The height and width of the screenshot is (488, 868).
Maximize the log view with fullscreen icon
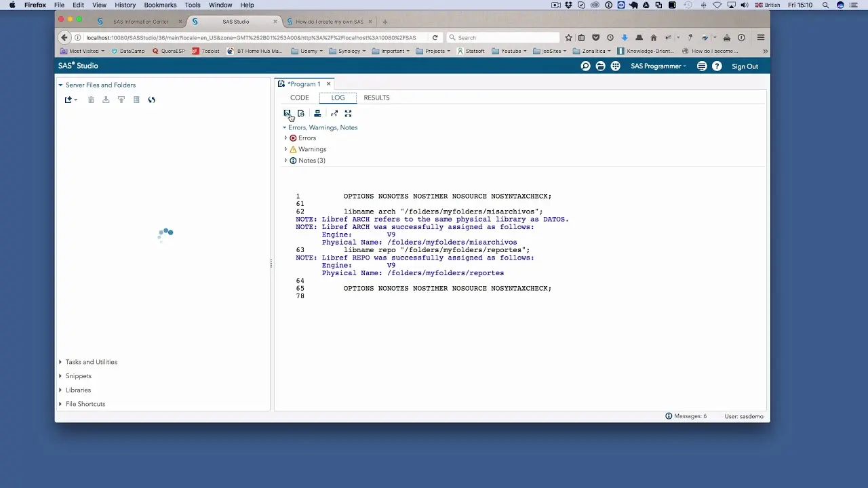click(x=348, y=113)
